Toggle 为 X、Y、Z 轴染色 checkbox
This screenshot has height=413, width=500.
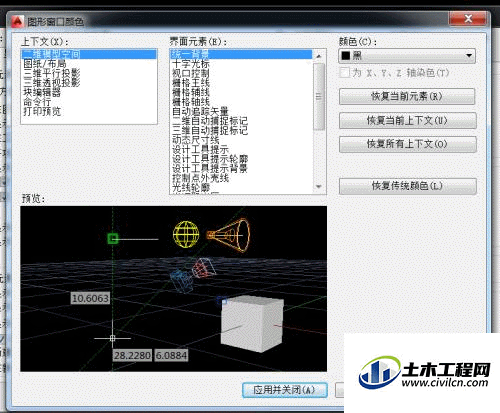coord(344,73)
